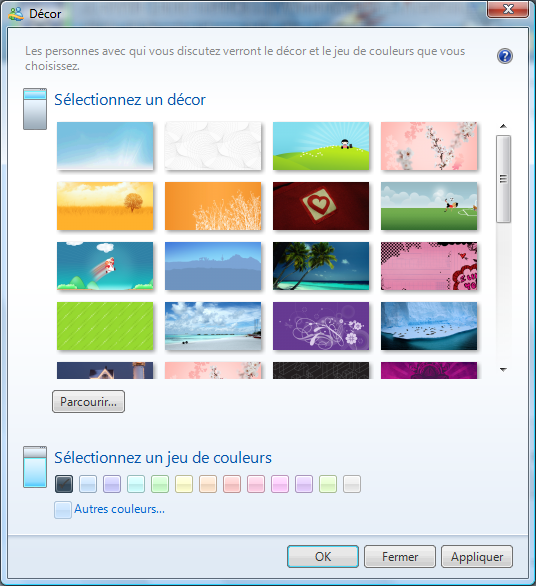
Task: Click the swatch icon beside Autres couleurs
Action: tap(63, 510)
